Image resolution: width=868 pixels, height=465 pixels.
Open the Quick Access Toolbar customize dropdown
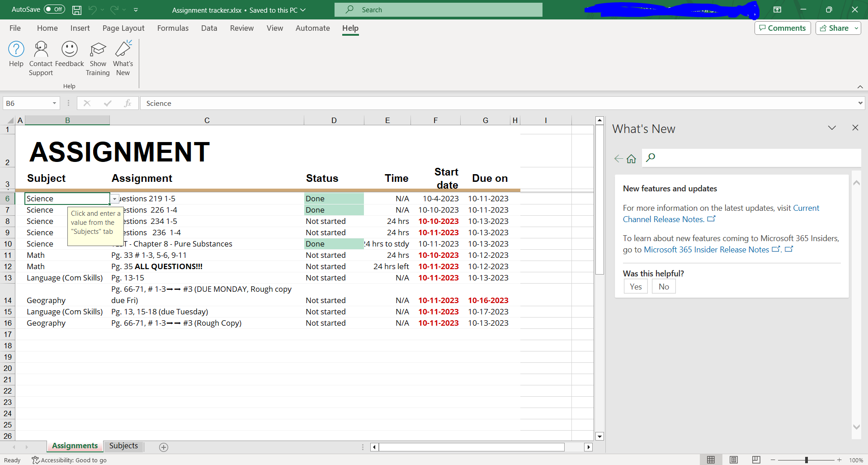pos(136,9)
